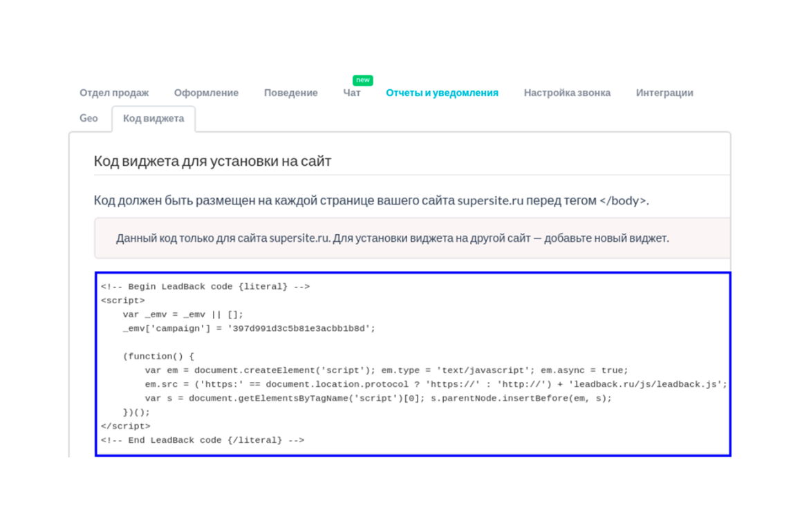Click the End LeadBack code comment line
Screen dimensions: 802x532
(x=203, y=440)
